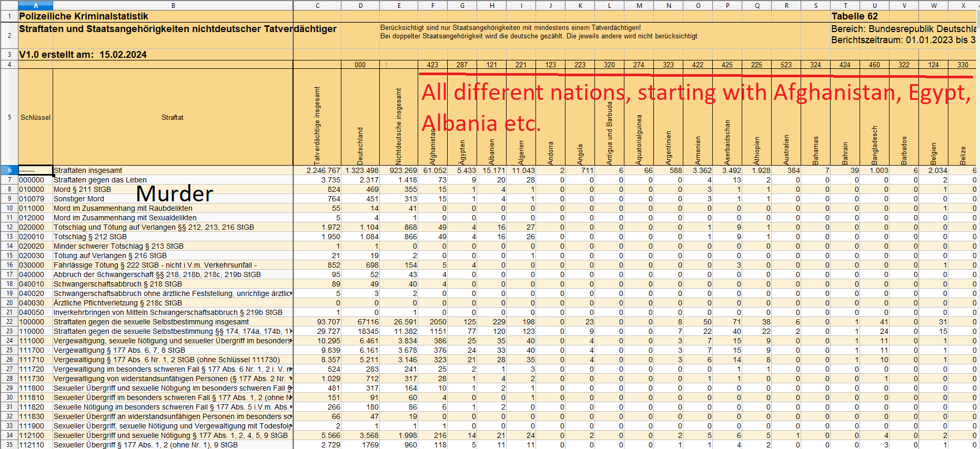Click key code '100000'
This screenshot has height=449, width=980.
[32, 322]
